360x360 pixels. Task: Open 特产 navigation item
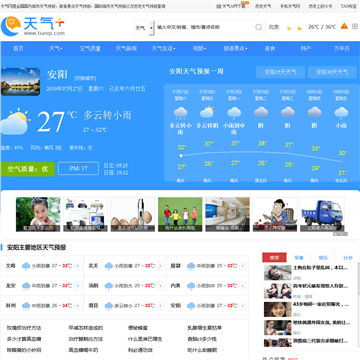pos(306,49)
